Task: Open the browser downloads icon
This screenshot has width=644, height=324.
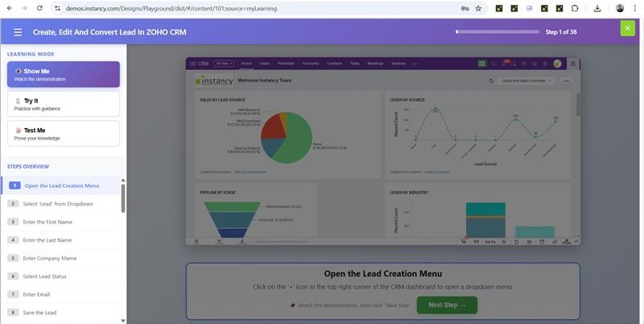Action: 597,8
